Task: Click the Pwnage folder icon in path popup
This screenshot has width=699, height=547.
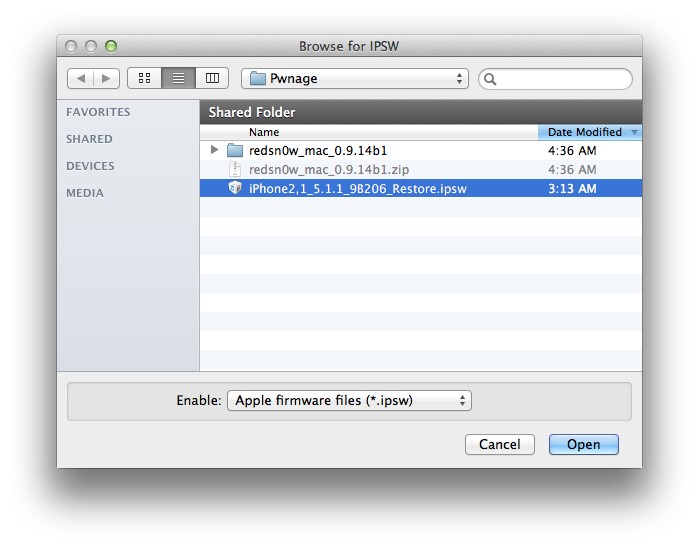Action: 258,78
